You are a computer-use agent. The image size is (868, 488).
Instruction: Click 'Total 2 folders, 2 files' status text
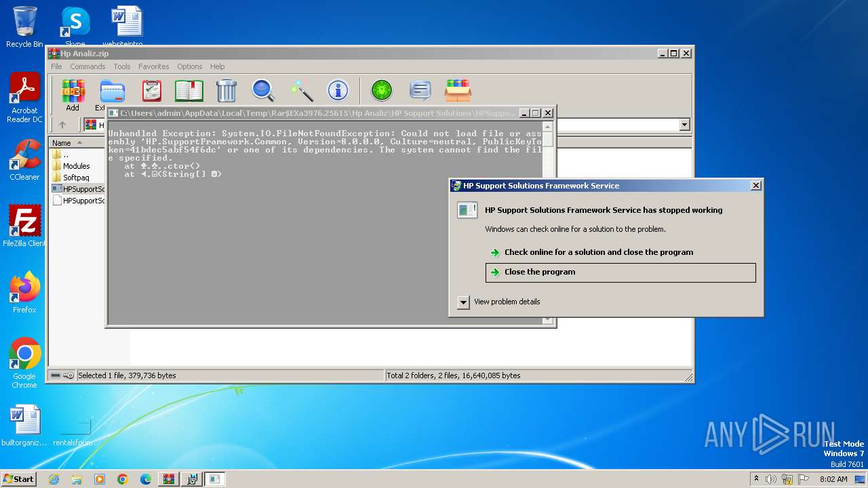point(454,375)
